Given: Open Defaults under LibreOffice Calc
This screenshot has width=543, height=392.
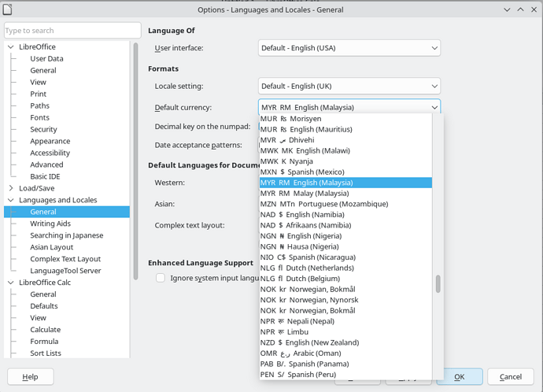Looking at the screenshot, I should [x=44, y=305].
